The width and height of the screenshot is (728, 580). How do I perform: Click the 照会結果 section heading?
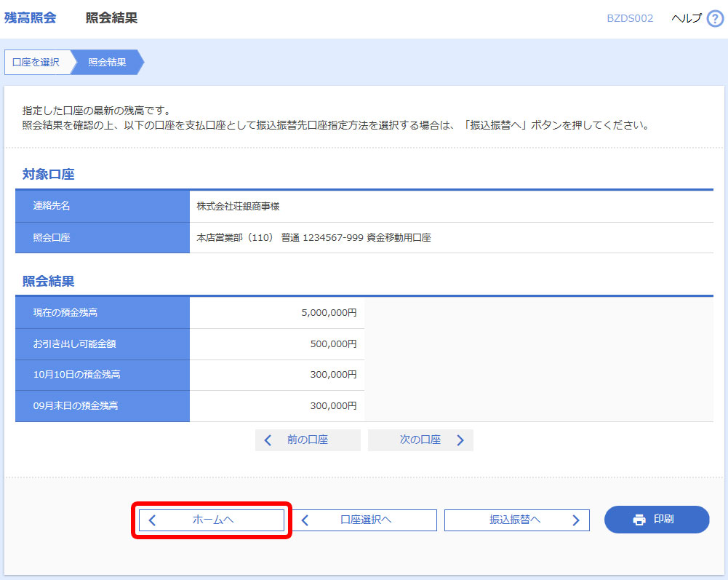(x=48, y=281)
